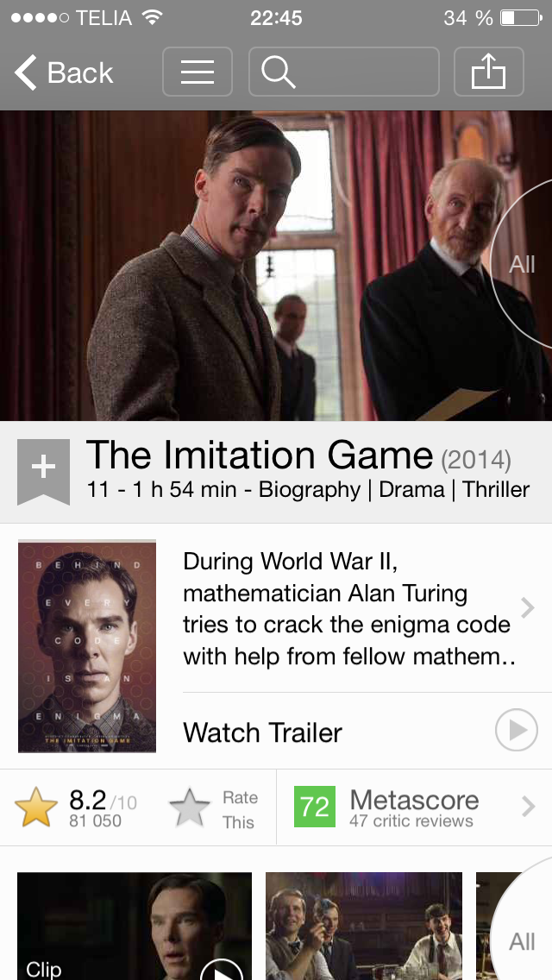
Task: Open the share sheet icon
Action: tap(488, 72)
